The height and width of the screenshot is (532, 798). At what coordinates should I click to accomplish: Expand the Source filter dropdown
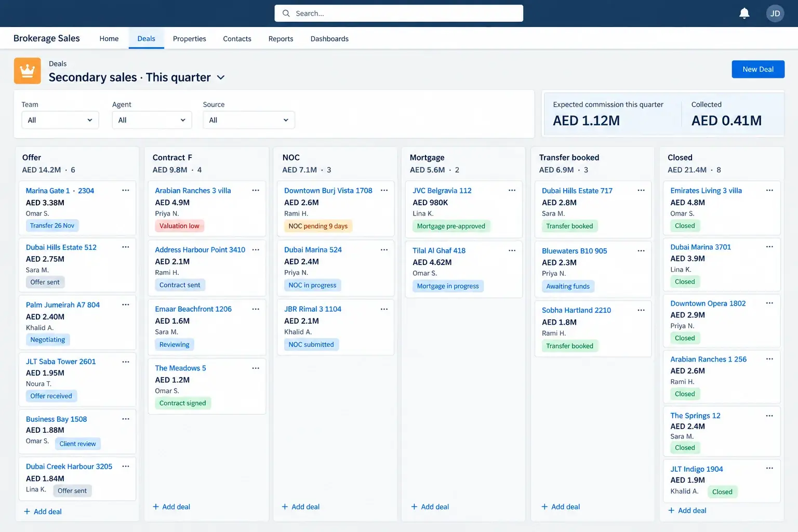click(249, 120)
